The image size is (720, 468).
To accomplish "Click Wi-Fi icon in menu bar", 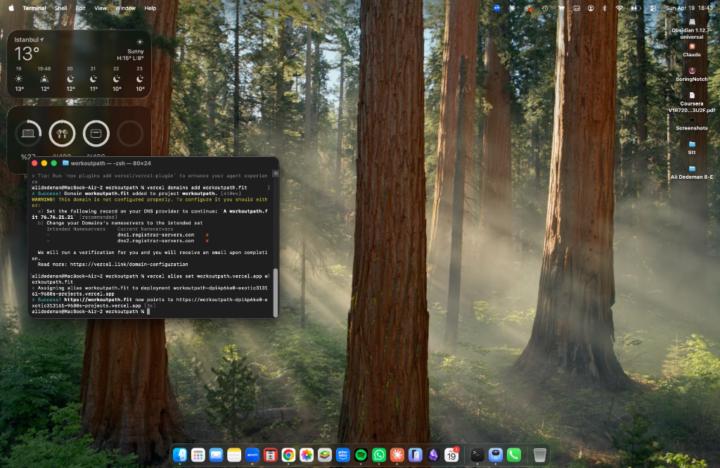I will tap(619, 8).
